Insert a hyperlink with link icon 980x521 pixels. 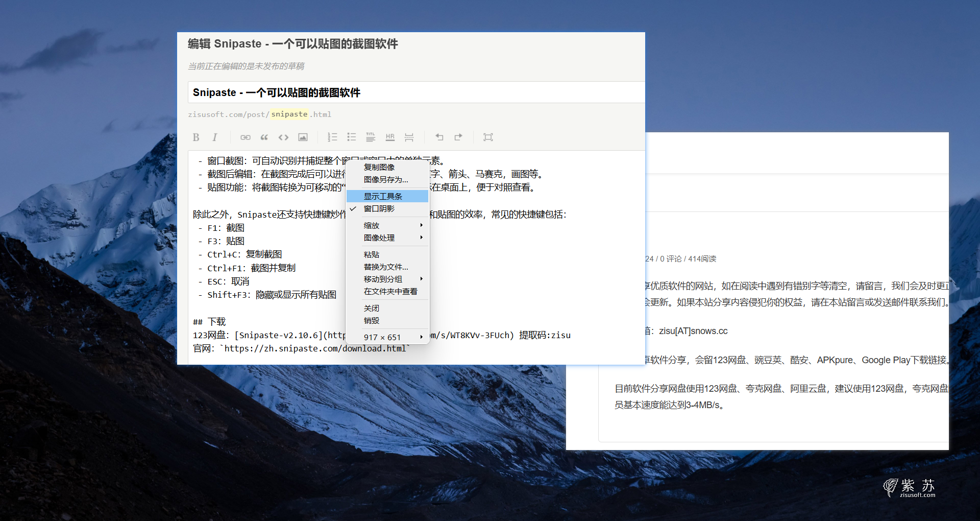(x=246, y=137)
